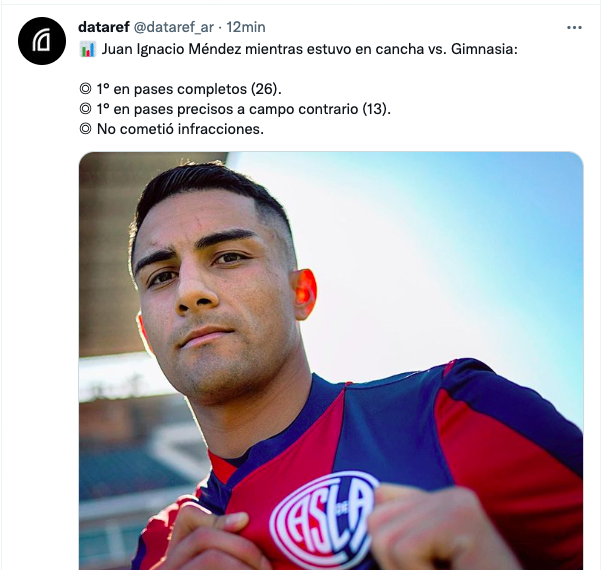Image resolution: width=603 pixels, height=570 pixels.
Task: Open the tweet's three-dot more menu
Action: coord(574,28)
